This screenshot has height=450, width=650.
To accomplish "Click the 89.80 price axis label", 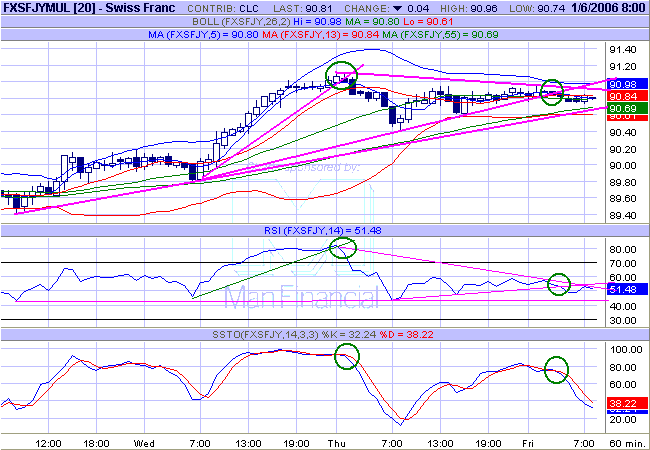I will coord(623,182).
